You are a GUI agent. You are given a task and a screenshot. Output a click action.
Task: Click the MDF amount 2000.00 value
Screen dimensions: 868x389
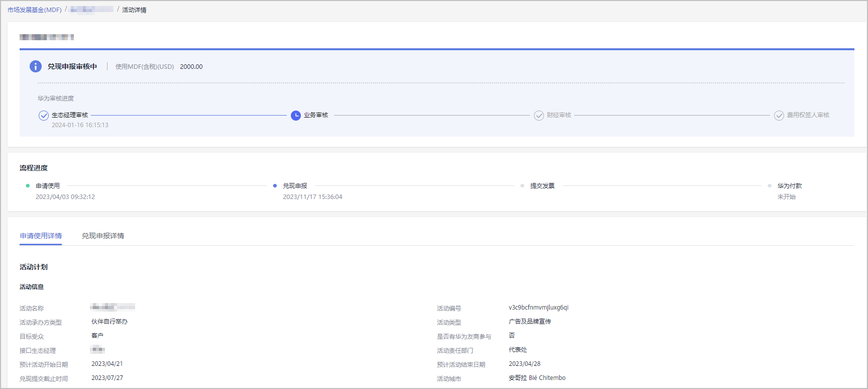click(x=191, y=67)
